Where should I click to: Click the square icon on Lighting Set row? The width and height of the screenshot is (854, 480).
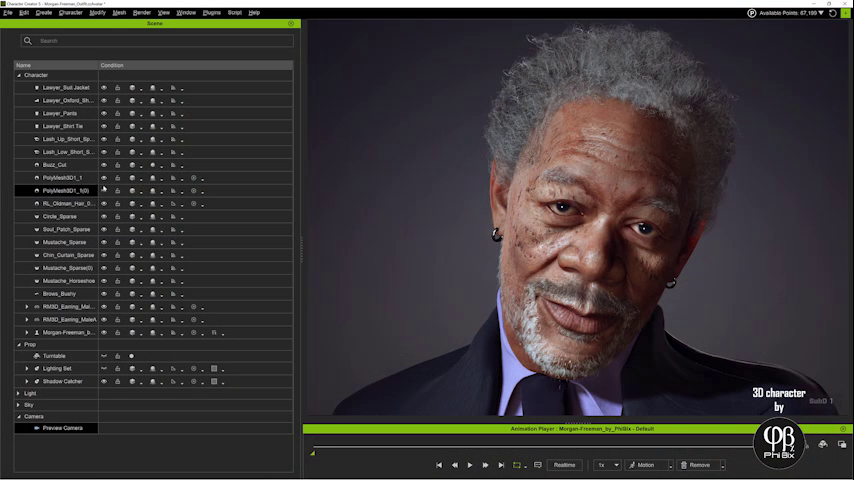pyautogui.click(x=214, y=369)
